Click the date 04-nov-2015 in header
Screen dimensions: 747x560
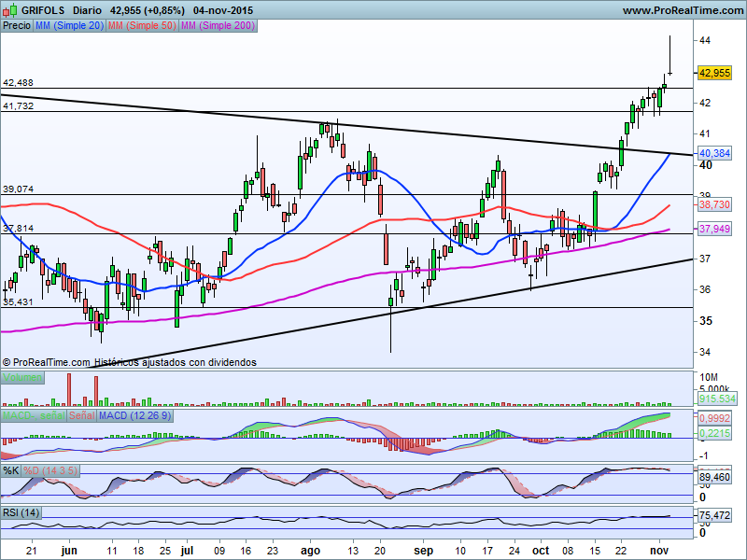pyautogui.click(x=223, y=10)
